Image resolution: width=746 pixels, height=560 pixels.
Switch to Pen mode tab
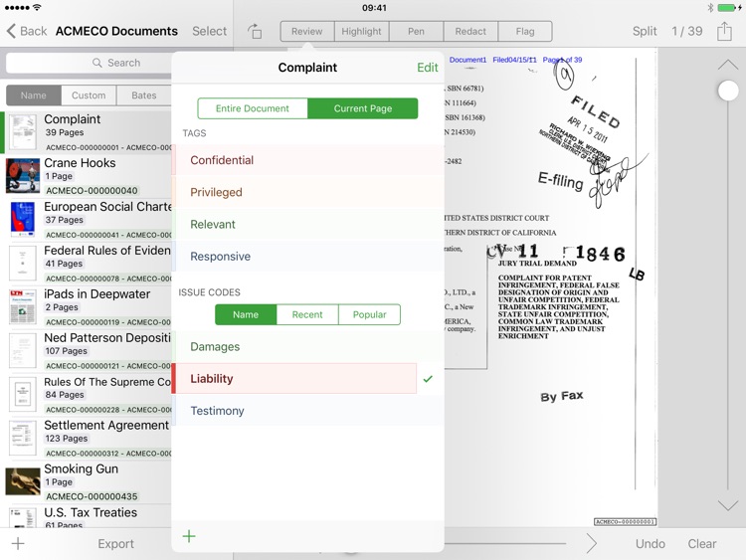click(416, 32)
